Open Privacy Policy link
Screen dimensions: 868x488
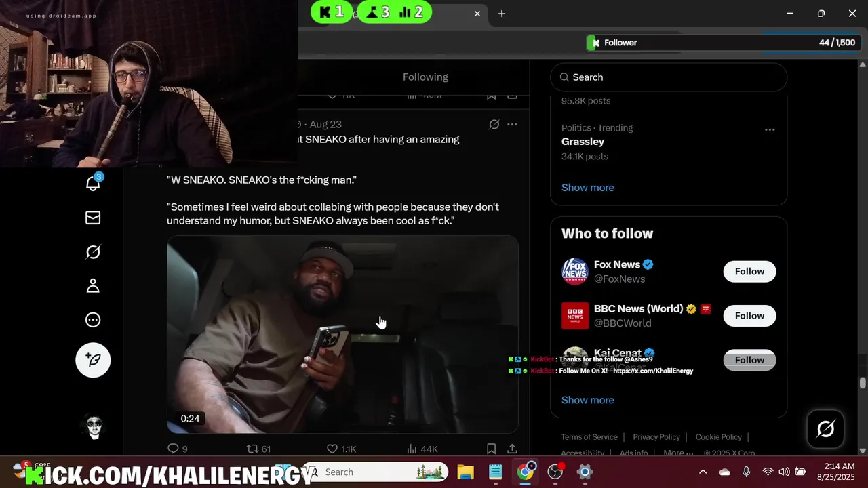coord(656,437)
